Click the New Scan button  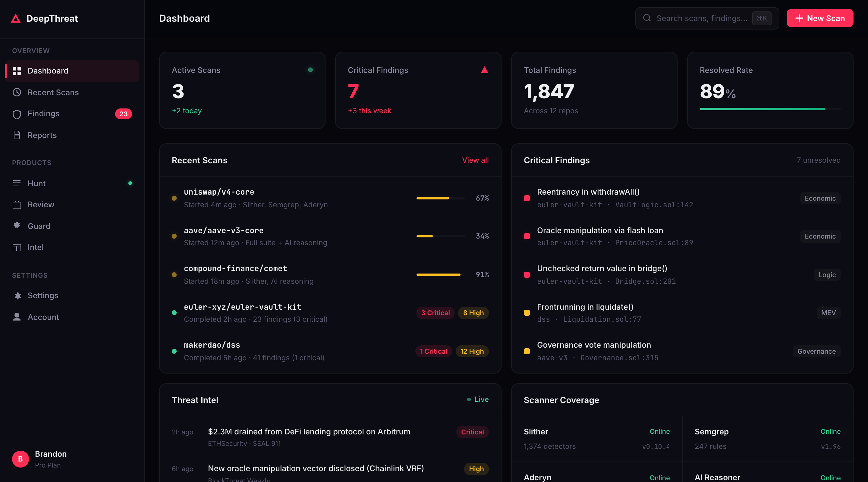coord(819,18)
